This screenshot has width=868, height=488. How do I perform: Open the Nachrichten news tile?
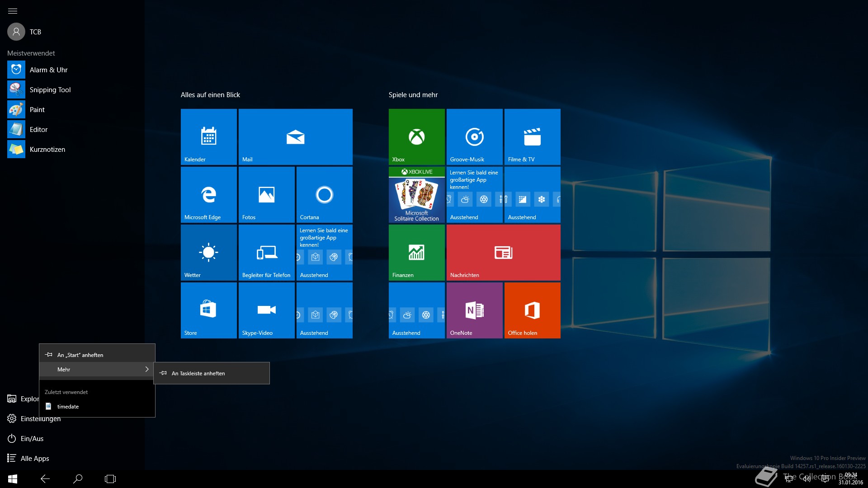[504, 253]
